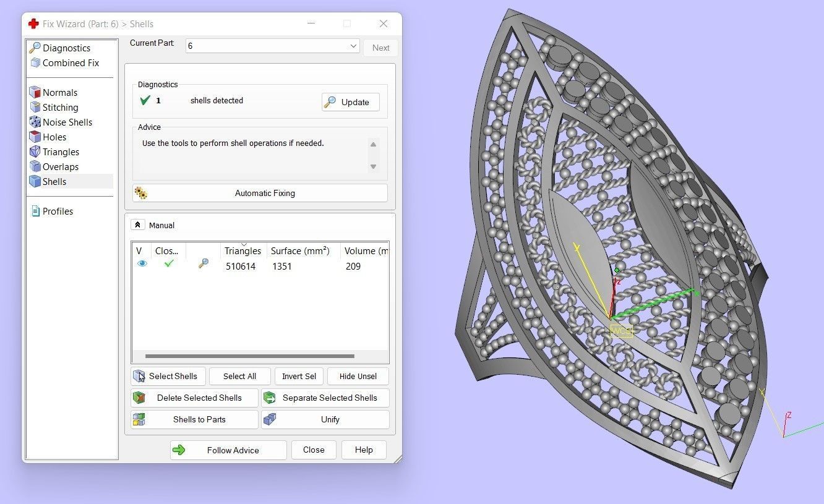The image size is (824, 504).
Task: Open the Profiles page
Action: (x=58, y=211)
